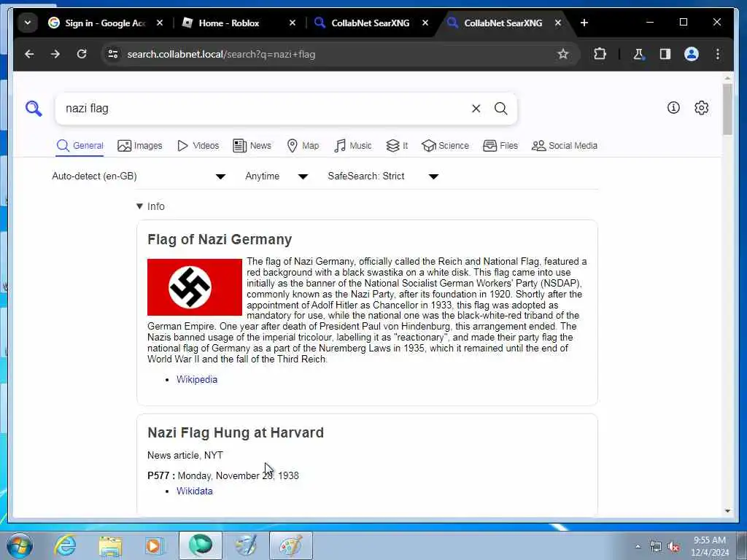
Task: Select the Social Media search category
Action: (x=565, y=146)
